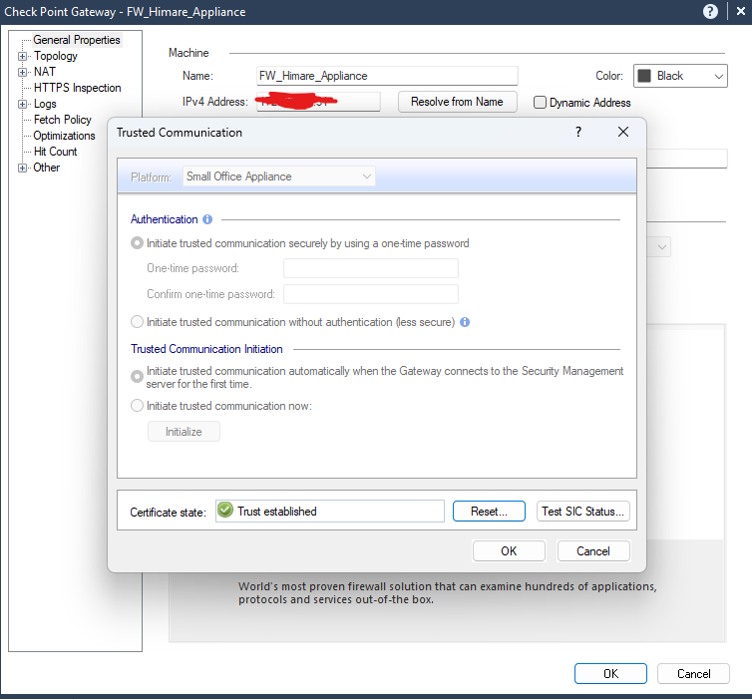Expand the Topology tree node
752x700 pixels.
point(22,56)
